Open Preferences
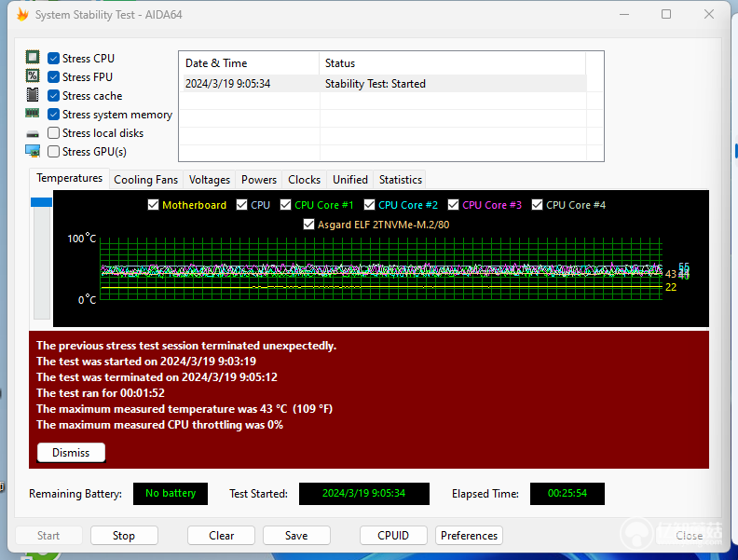The width and height of the screenshot is (738, 560). [x=470, y=536]
